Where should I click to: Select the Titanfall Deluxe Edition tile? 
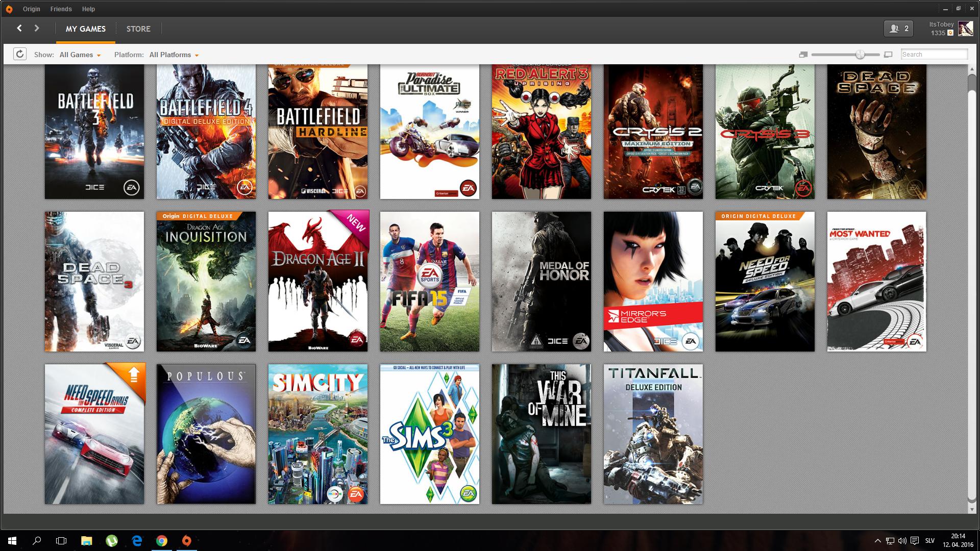click(x=653, y=434)
